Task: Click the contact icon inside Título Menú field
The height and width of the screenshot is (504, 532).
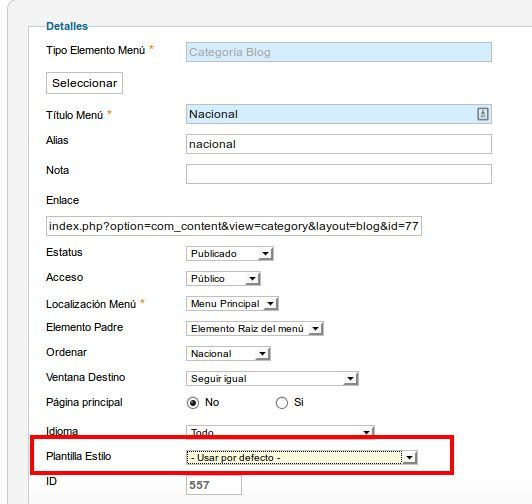Action: [483, 114]
